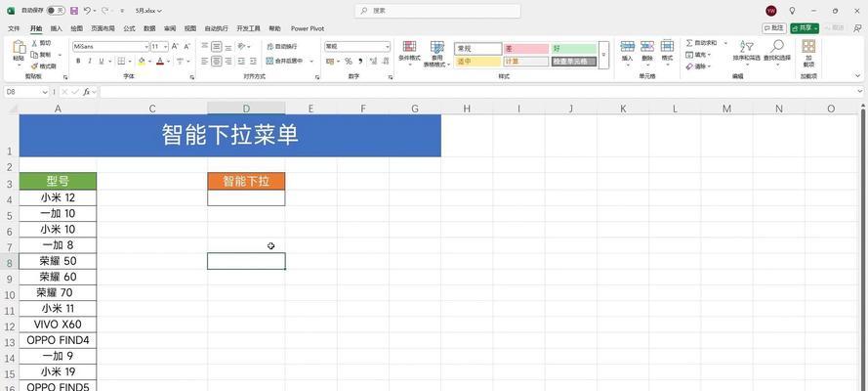Open the number format (常规) dropdown
The height and width of the screenshot is (391, 868).
pos(387,47)
